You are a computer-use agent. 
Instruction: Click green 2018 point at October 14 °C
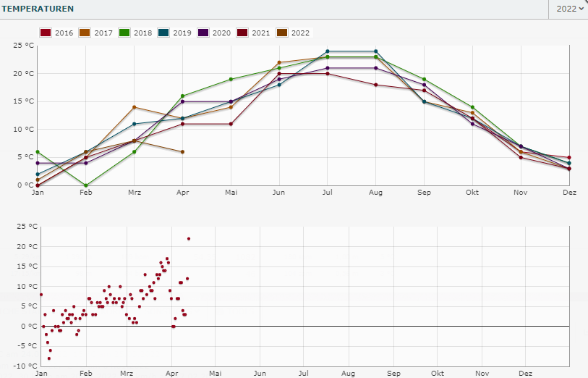pos(472,107)
